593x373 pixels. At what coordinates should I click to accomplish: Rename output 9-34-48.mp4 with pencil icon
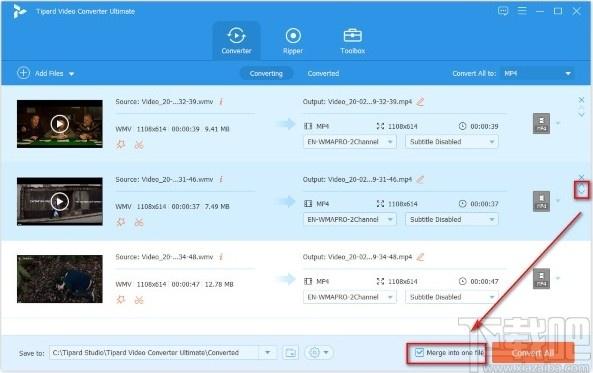pos(420,256)
